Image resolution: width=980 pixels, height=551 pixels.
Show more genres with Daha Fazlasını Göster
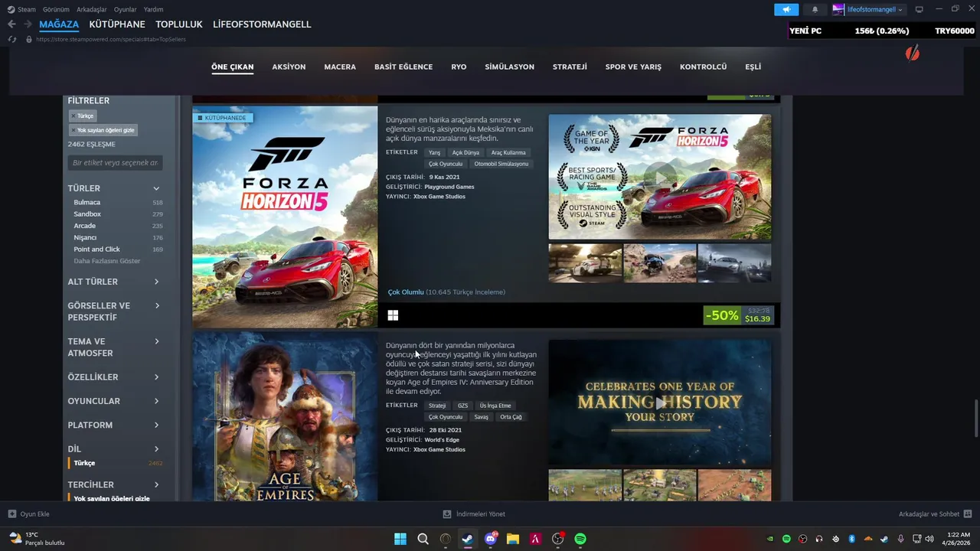[x=107, y=261]
